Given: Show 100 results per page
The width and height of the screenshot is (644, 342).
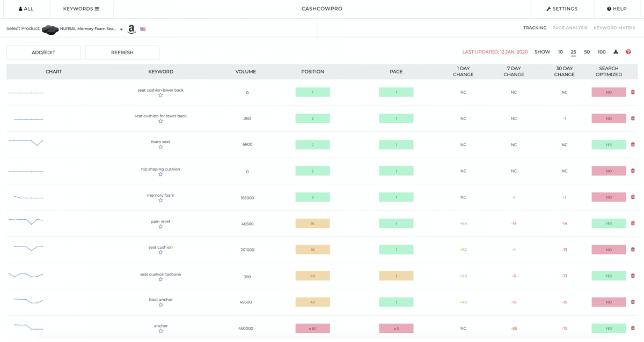Looking at the screenshot, I should coord(602,51).
